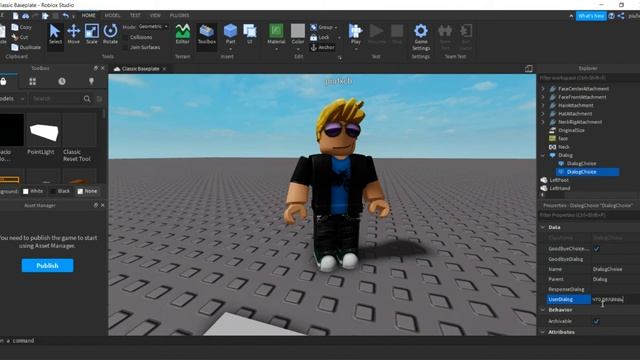Select White background option
Image resolution: width=640 pixels, height=360 pixels.
(x=33, y=191)
